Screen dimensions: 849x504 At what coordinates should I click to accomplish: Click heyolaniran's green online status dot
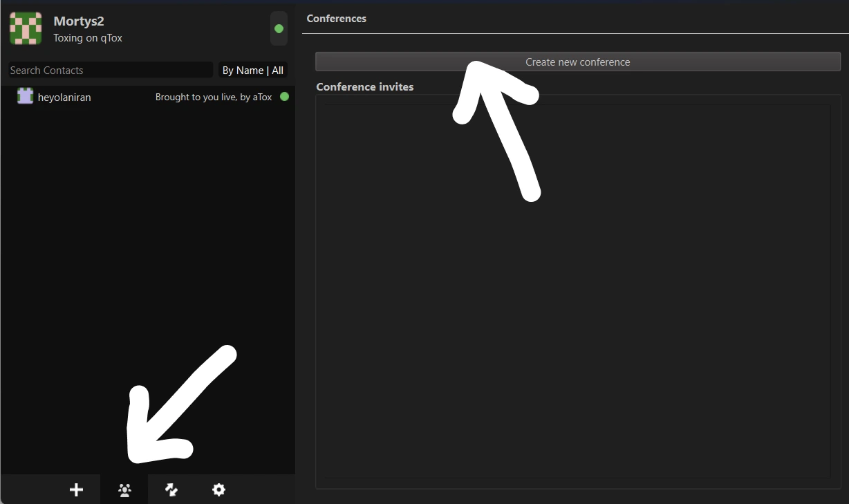(x=284, y=97)
